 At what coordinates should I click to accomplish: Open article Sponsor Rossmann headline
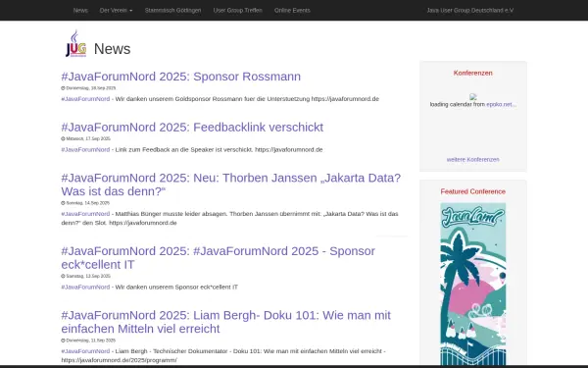coord(180,77)
